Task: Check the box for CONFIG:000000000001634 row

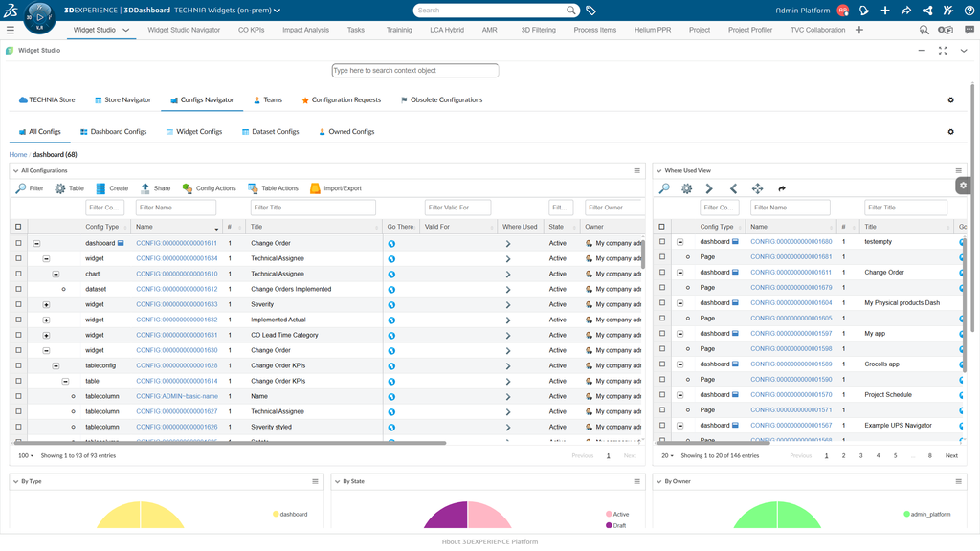Action: click(18, 258)
